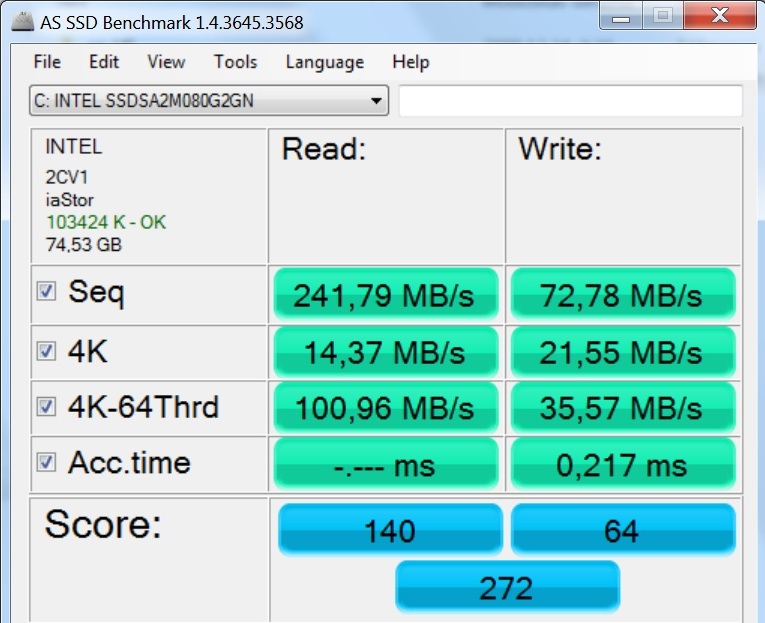Uncheck the Seq test checkbox

coord(46,291)
